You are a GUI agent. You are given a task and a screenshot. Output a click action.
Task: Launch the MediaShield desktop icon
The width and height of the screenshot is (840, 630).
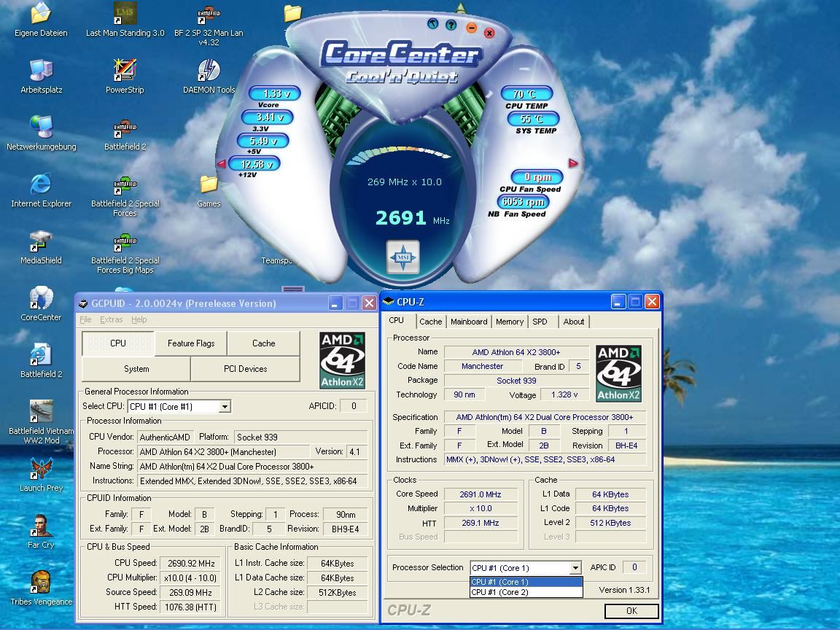pos(42,247)
